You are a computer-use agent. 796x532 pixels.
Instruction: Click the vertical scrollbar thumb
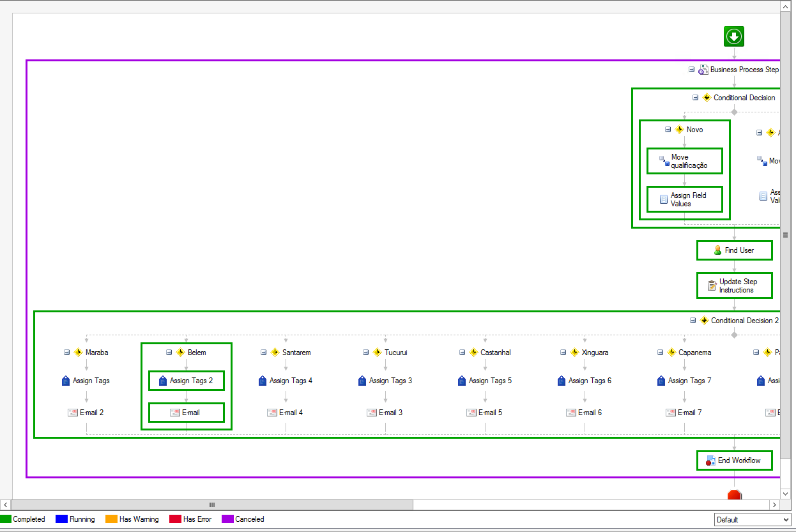tap(785, 235)
